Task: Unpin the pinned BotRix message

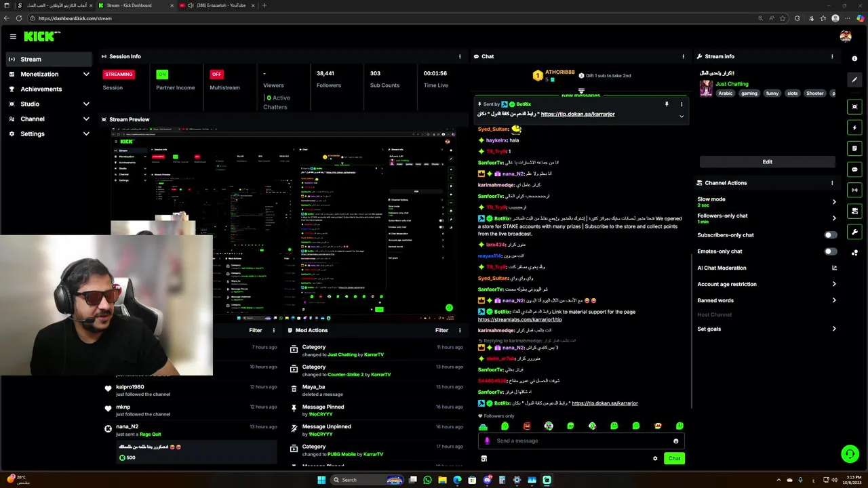Action: point(667,104)
